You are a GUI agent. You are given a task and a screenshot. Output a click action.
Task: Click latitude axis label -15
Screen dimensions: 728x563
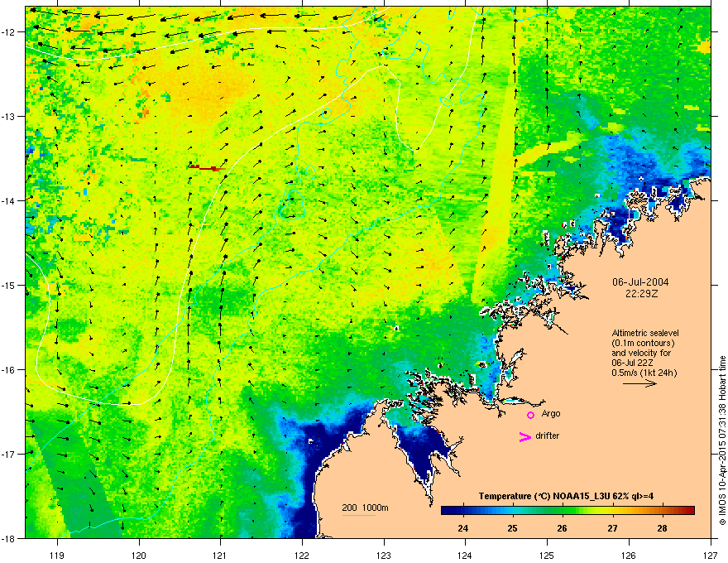pos(8,285)
